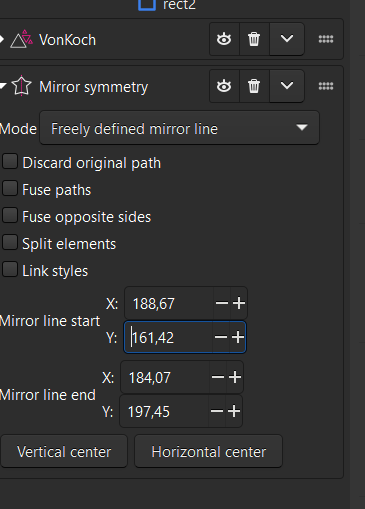Image resolution: width=365 pixels, height=509 pixels.
Task: Click the Horizontal center button
Action: (x=208, y=452)
